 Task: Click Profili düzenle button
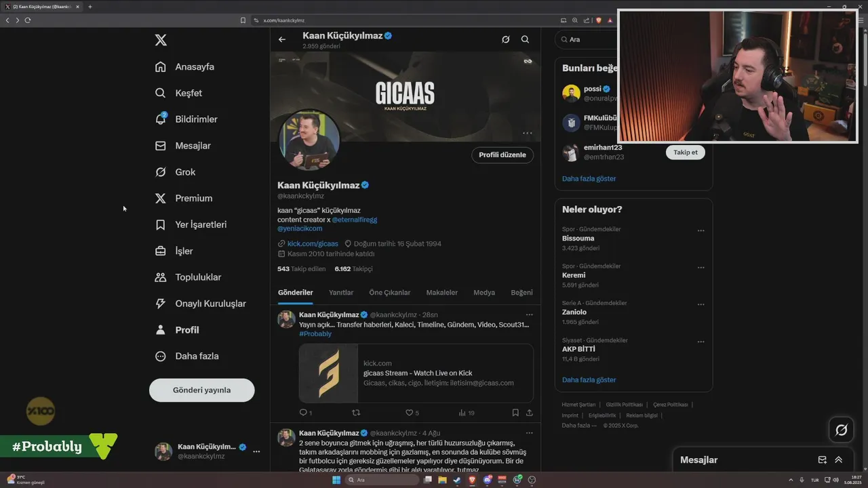tap(502, 155)
